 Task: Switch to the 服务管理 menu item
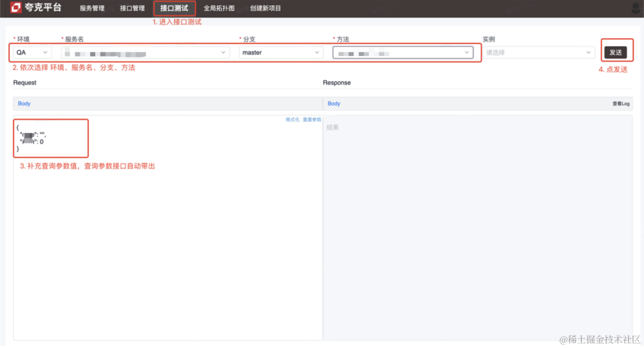pyautogui.click(x=91, y=8)
